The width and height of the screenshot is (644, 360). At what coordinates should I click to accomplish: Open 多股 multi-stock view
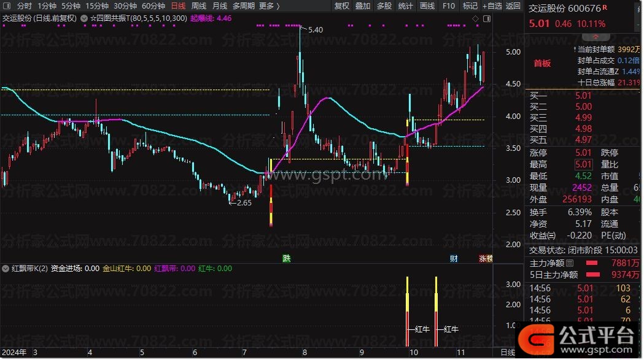[x=384, y=6]
